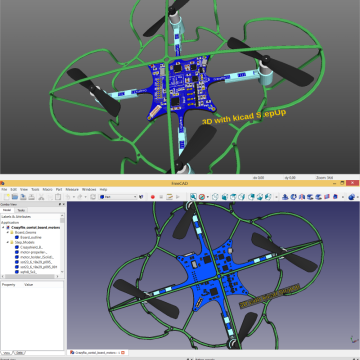Click the Part Extrude tool icon
The height and width of the screenshot is (360, 360).
click(285, 197)
